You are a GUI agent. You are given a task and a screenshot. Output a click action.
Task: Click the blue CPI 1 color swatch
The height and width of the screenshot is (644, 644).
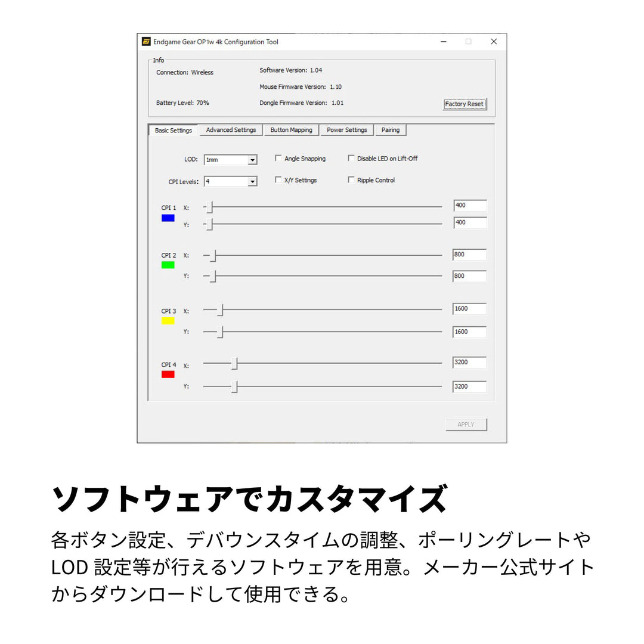[x=168, y=218]
